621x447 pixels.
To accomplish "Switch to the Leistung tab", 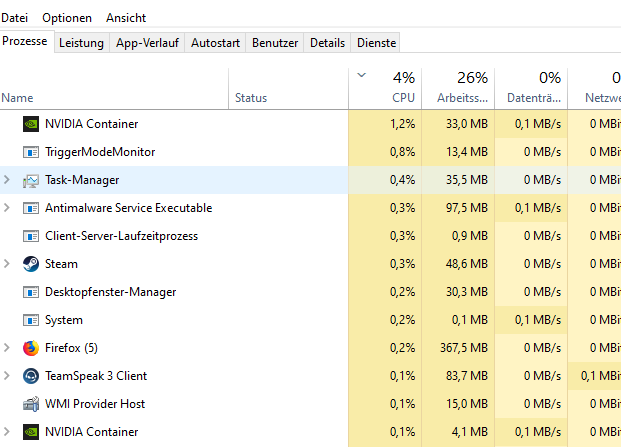I will coord(81,43).
